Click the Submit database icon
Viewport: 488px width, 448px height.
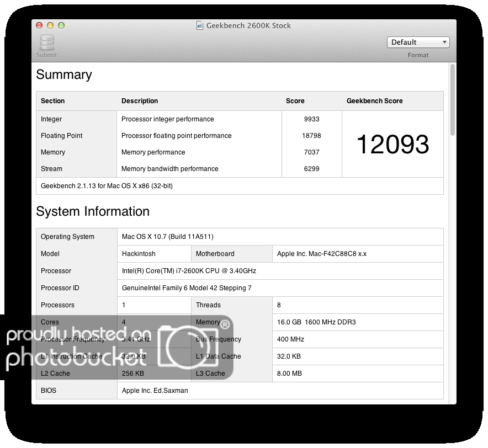click(47, 42)
